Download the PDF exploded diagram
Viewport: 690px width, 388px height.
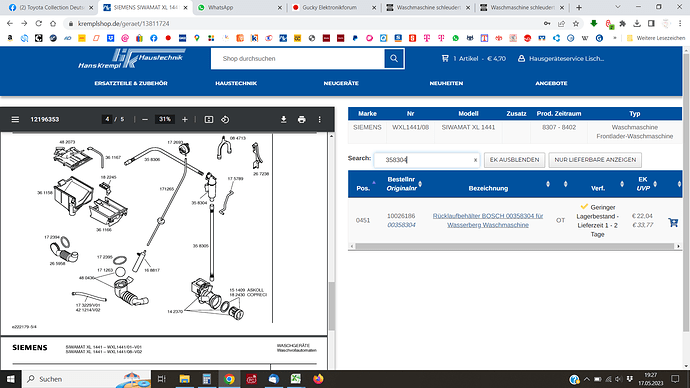tap(284, 120)
